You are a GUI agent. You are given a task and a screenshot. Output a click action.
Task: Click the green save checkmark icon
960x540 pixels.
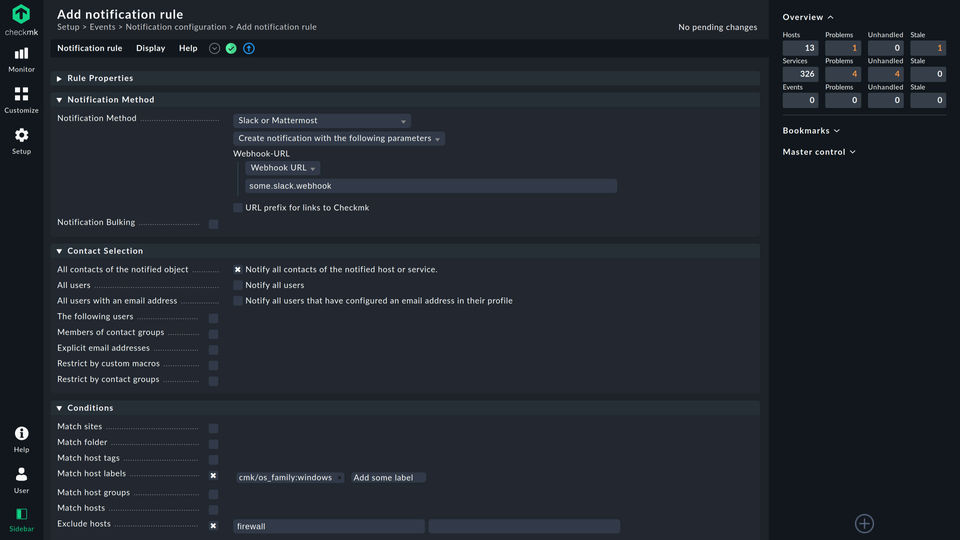pyautogui.click(x=231, y=48)
